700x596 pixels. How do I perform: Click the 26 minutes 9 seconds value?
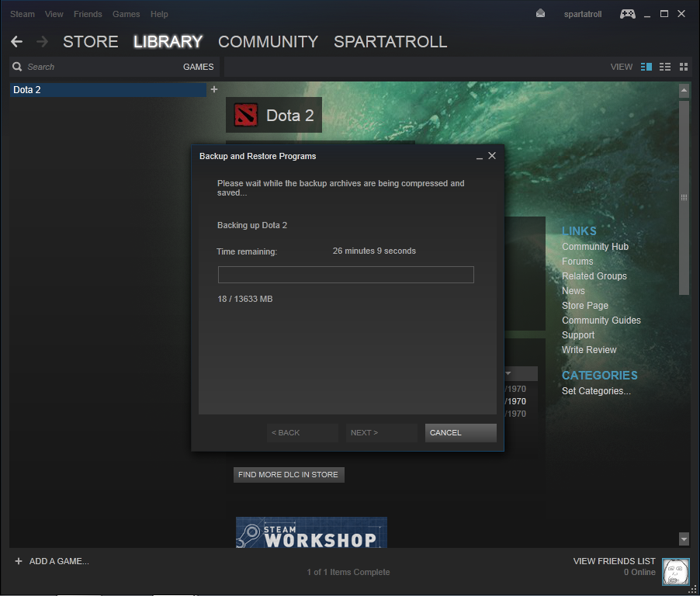374,251
